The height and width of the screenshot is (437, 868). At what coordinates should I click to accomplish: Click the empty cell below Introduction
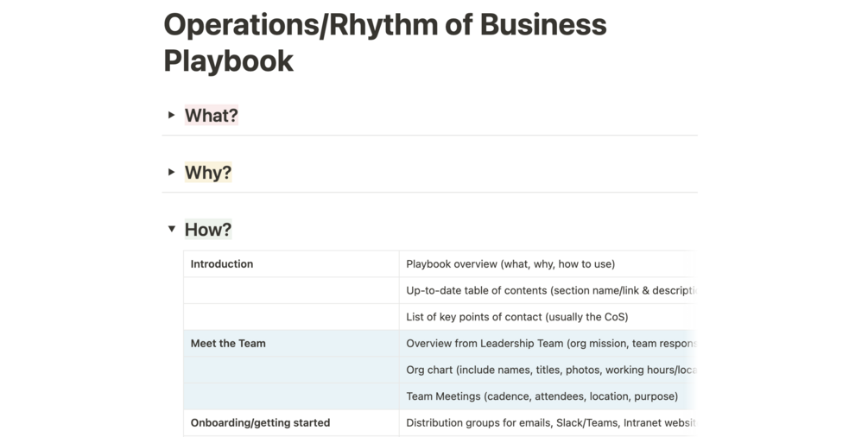[291, 291]
